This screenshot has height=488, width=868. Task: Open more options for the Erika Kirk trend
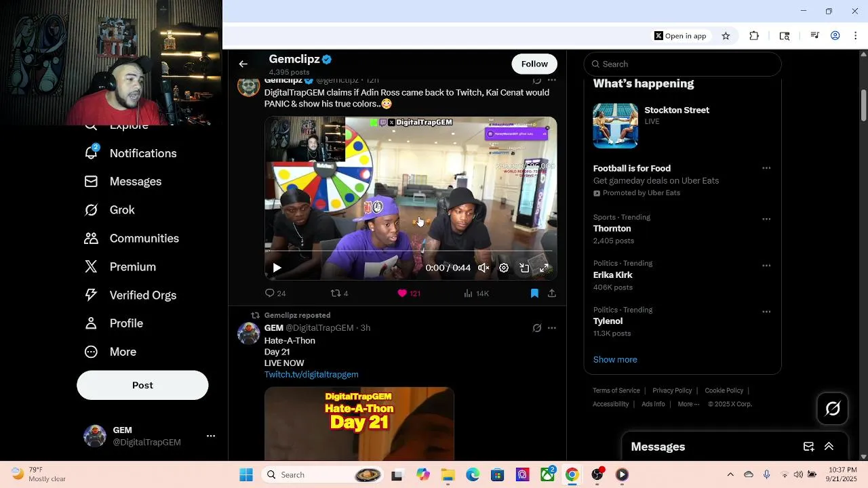pos(766,266)
